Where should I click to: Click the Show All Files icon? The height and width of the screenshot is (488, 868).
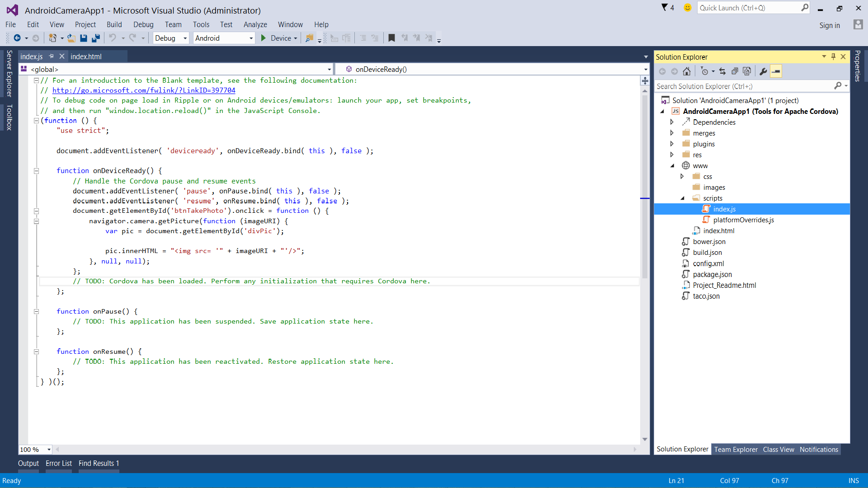[747, 71]
